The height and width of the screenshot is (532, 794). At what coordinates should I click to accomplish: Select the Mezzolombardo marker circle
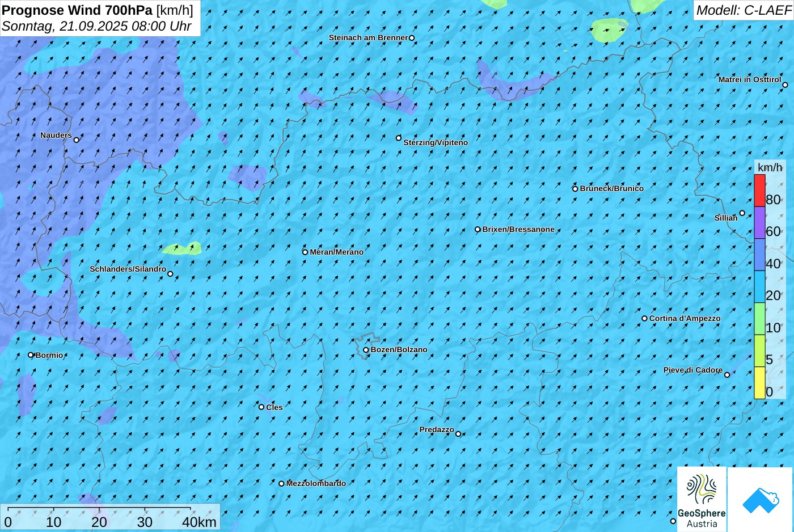(281, 484)
